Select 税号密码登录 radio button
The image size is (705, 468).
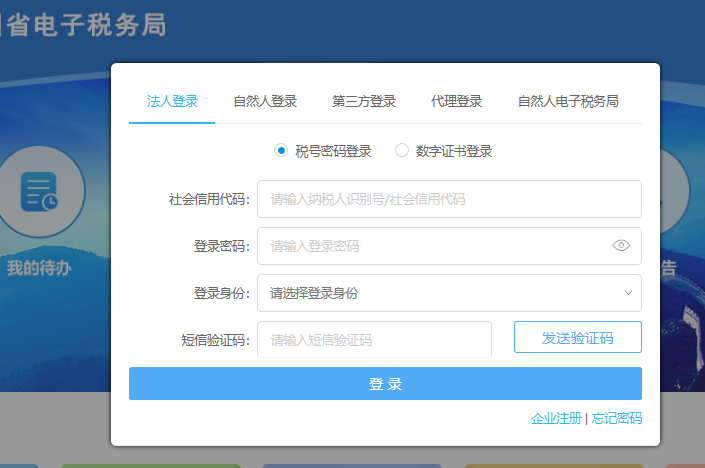tap(281, 151)
